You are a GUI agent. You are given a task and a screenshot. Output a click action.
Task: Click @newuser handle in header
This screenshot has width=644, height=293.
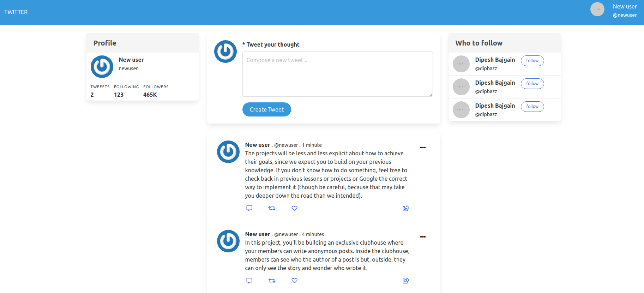tap(625, 15)
